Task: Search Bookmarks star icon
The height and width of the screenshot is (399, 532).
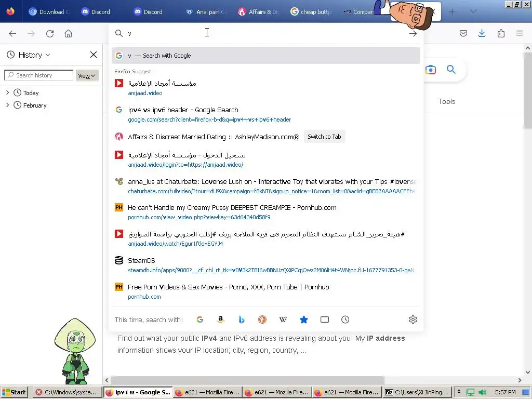Action: 303,320
